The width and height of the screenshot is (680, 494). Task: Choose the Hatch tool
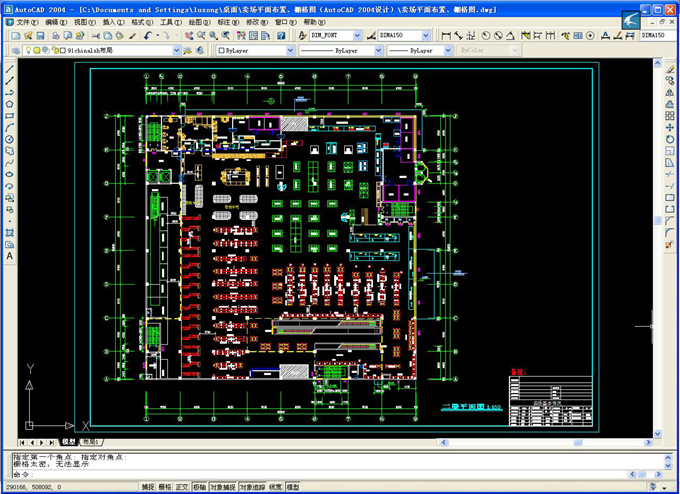(9, 231)
